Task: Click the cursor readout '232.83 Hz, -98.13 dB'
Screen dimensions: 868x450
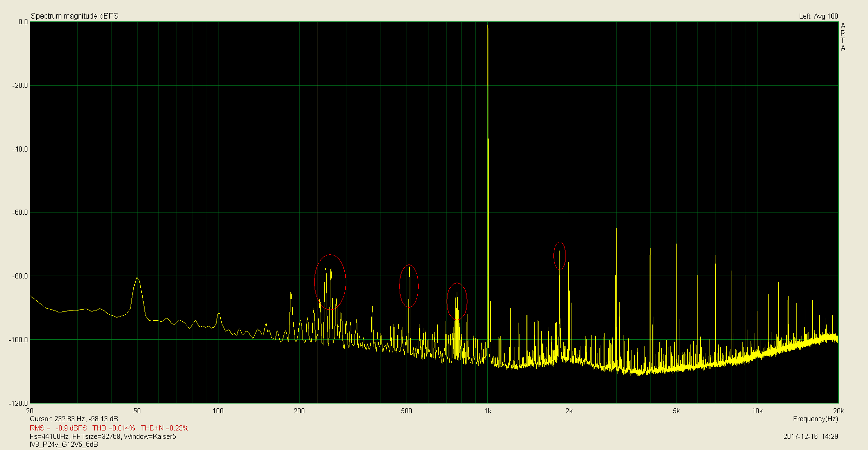Action: [86, 419]
